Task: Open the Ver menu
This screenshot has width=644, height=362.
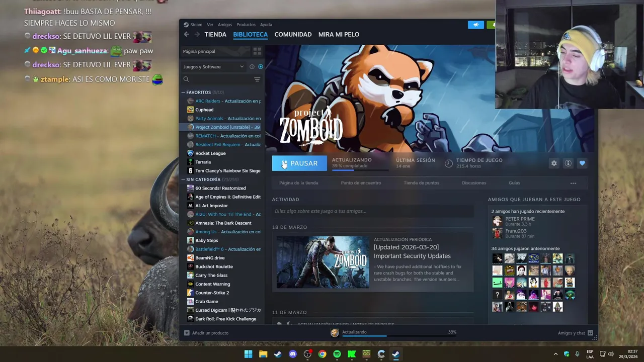Action: coord(210,25)
